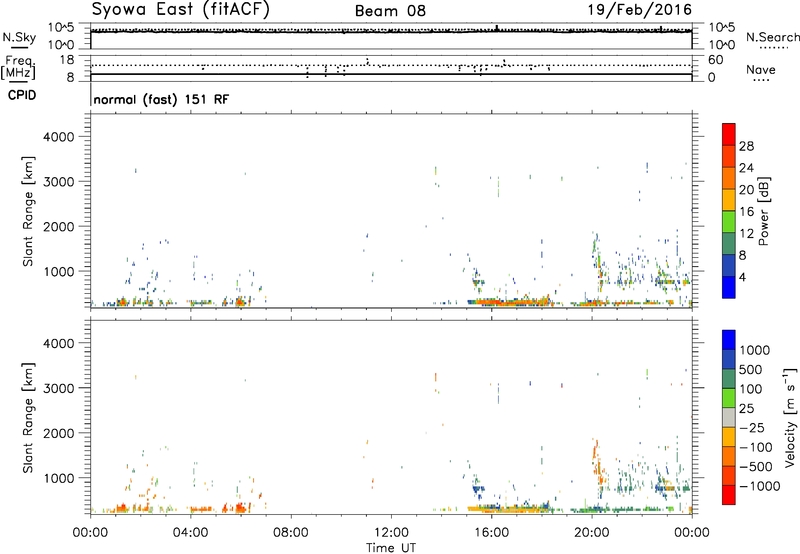
Task: Click the '20' label on power colorbar
Action: point(746,190)
